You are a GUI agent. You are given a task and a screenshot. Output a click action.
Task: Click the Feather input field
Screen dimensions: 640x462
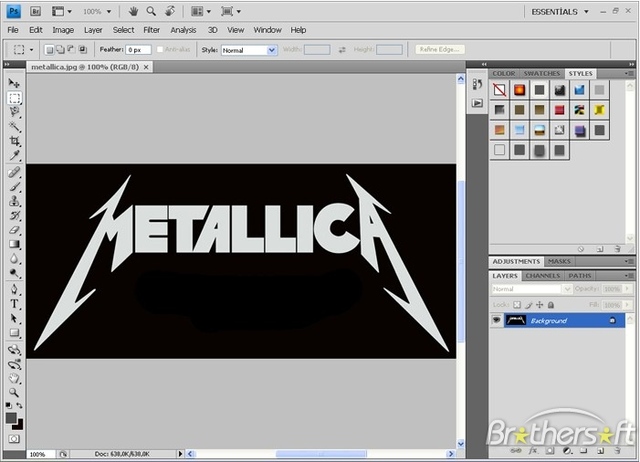point(138,50)
